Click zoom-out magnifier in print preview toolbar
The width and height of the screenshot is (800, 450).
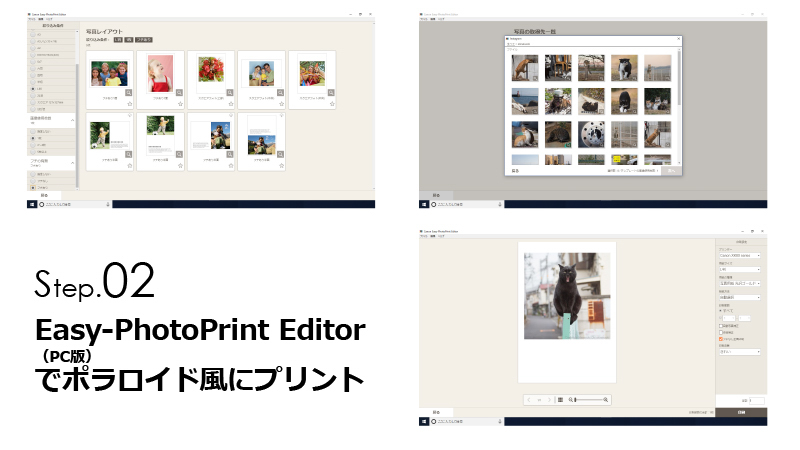click(570, 400)
